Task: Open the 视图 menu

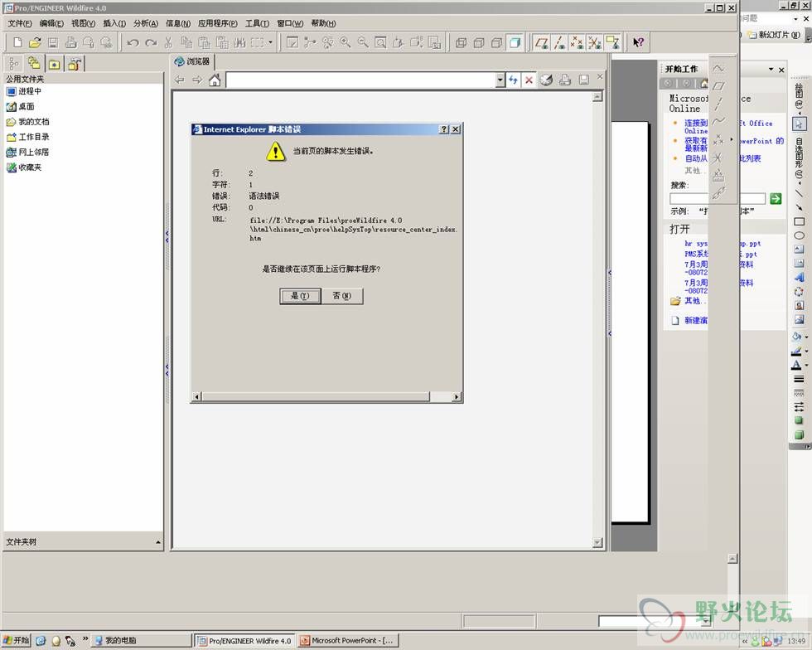Action: pos(83,23)
